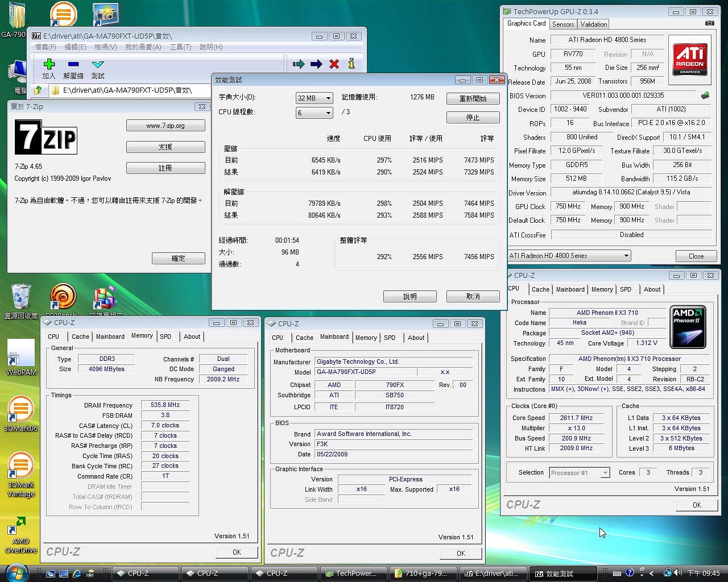Click the red Delete X icon in 7-Zip toolbar
Viewport: 728px width, 582px height.
coord(334,64)
